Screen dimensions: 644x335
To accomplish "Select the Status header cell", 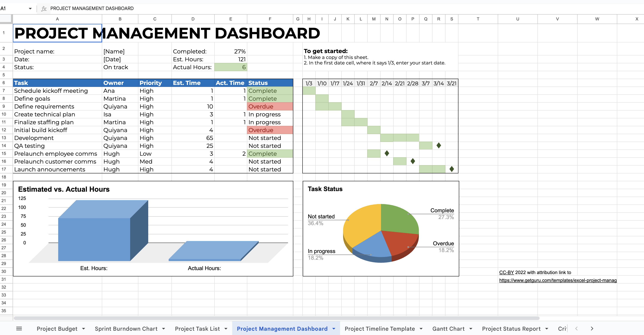I will (270, 83).
